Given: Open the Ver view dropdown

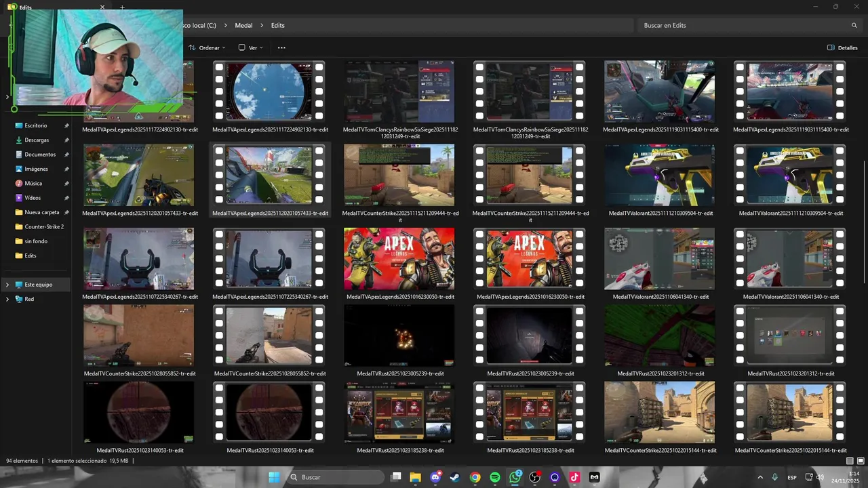Looking at the screenshot, I should (x=251, y=47).
